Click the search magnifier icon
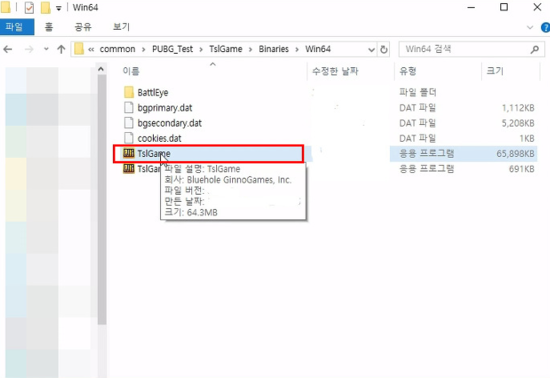Viewport: 550px width, 378px height. pyautogui.click(x=535, y=49)
